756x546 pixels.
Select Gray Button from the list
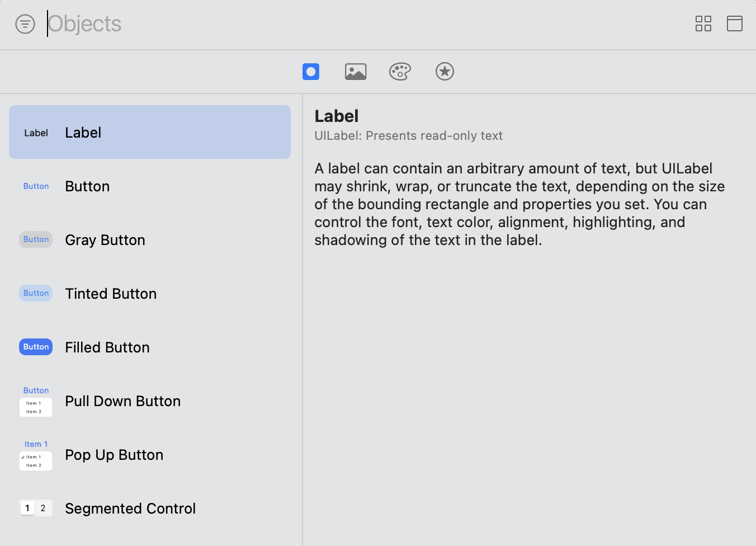150,240
